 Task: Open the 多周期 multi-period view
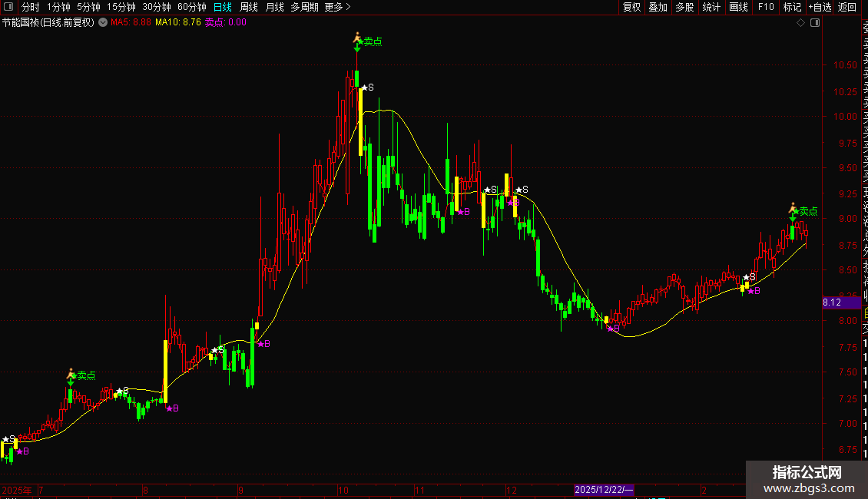point(304,7)
